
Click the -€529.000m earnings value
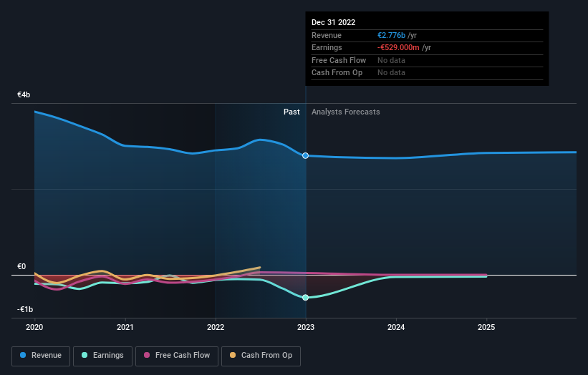click(x=398, y=47)
